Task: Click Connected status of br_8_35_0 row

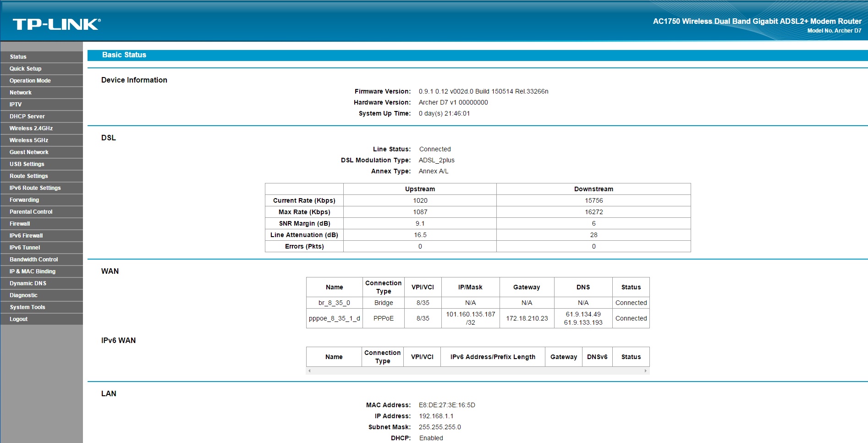Action: pos(631,303)
